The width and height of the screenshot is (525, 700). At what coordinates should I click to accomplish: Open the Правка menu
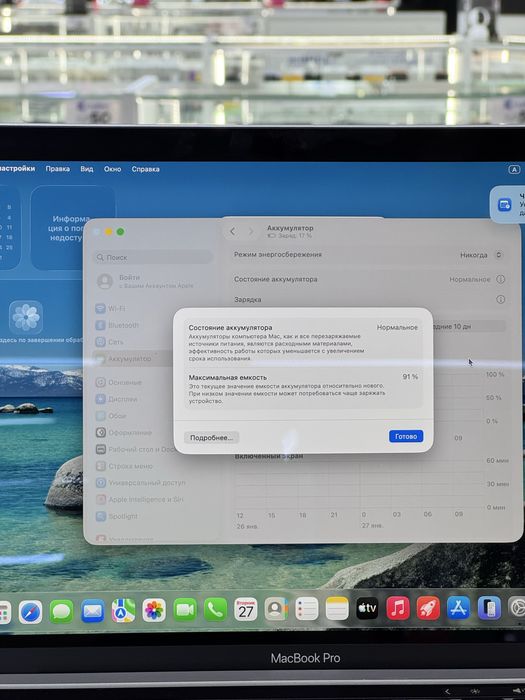(x=58, y=169)
